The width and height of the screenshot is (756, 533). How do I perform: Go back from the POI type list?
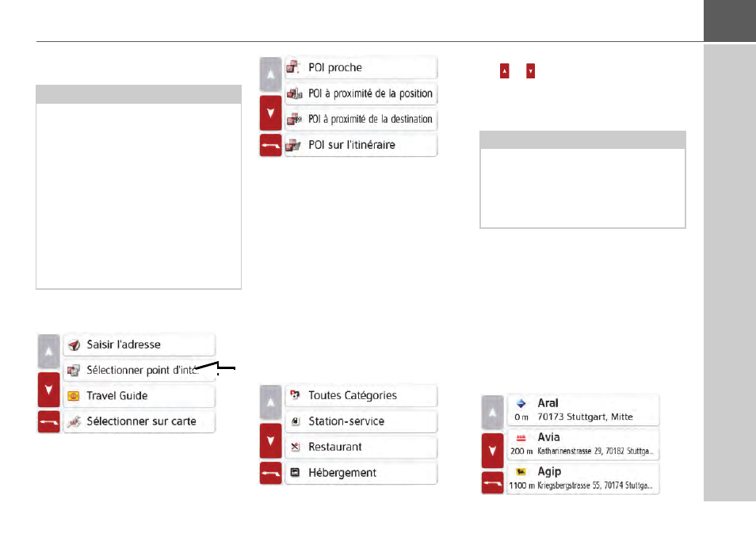pyautogui.click(x=271, y=146)
